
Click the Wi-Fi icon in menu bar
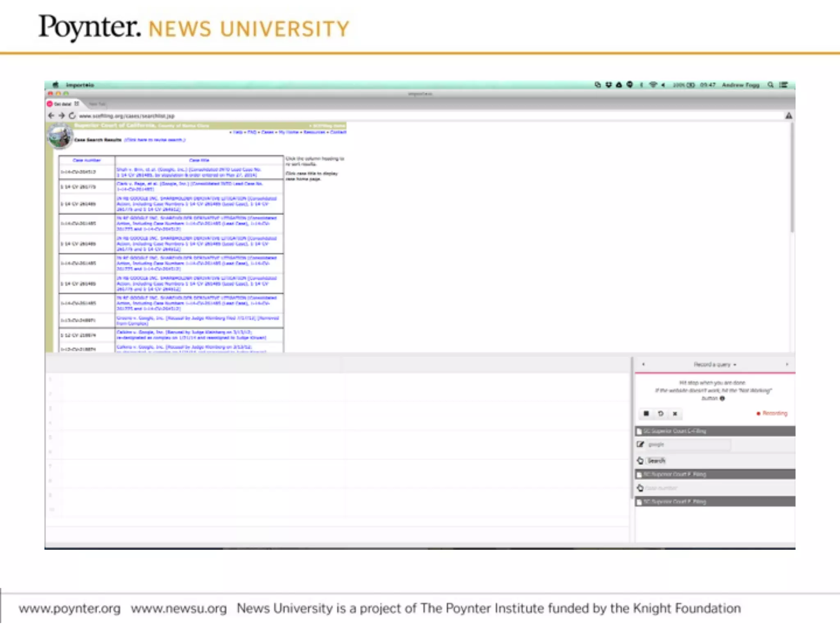click(x=653, y=85)
